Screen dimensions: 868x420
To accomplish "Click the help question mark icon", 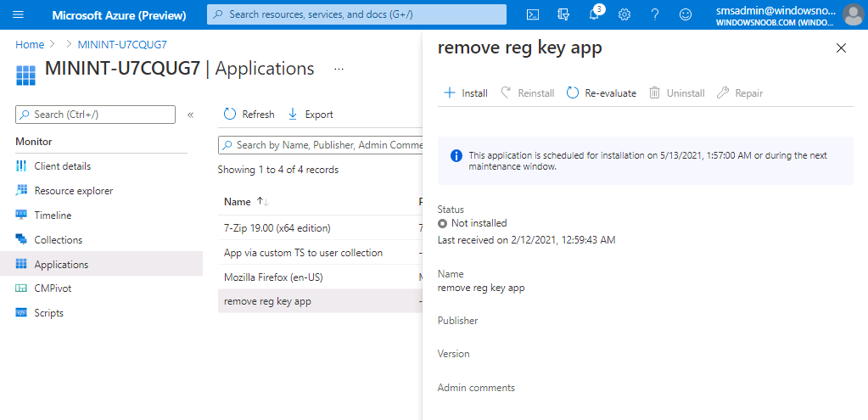I will (655, 15).
